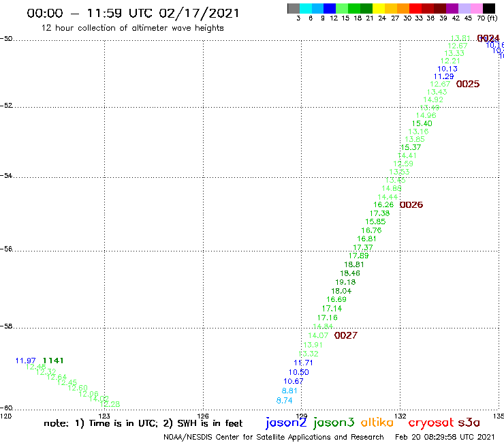Viewport: 504px width, 443px height.
Task: Click the wave height value 13.33
Action: [454, 53]
